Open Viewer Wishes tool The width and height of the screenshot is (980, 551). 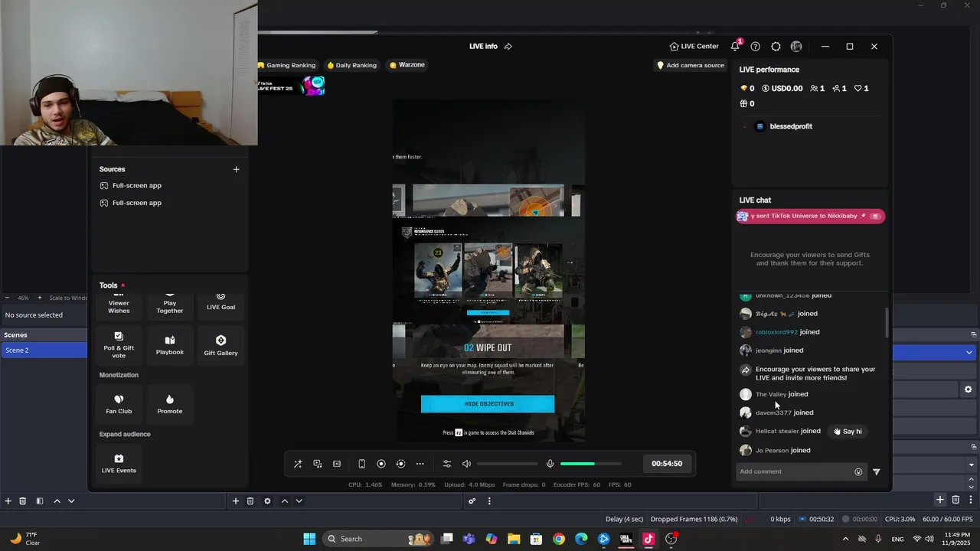coord(119,304)
